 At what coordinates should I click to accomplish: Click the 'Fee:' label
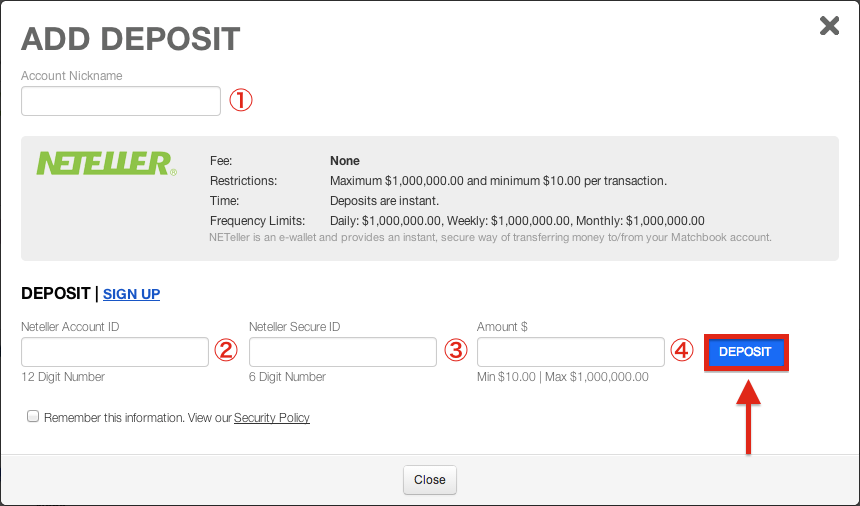pos(221,161)
